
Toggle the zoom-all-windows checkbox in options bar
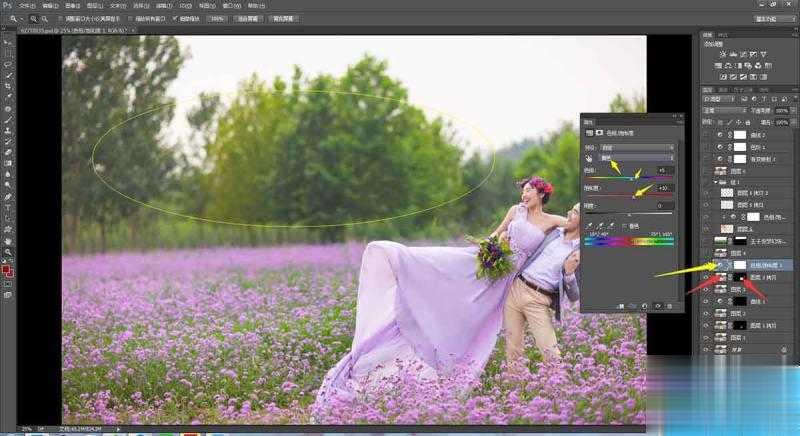[x=130, y=19]
